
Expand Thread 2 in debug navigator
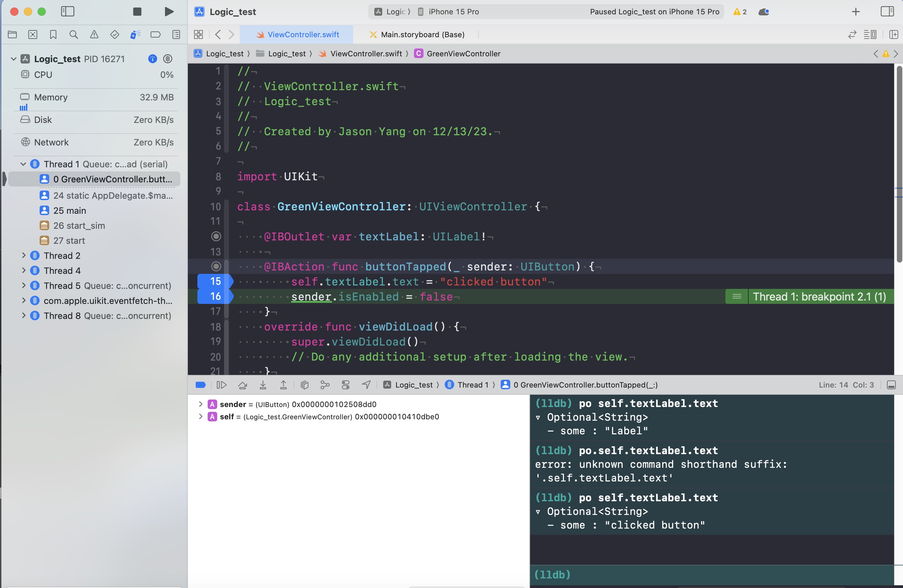(x=24, y=255)
